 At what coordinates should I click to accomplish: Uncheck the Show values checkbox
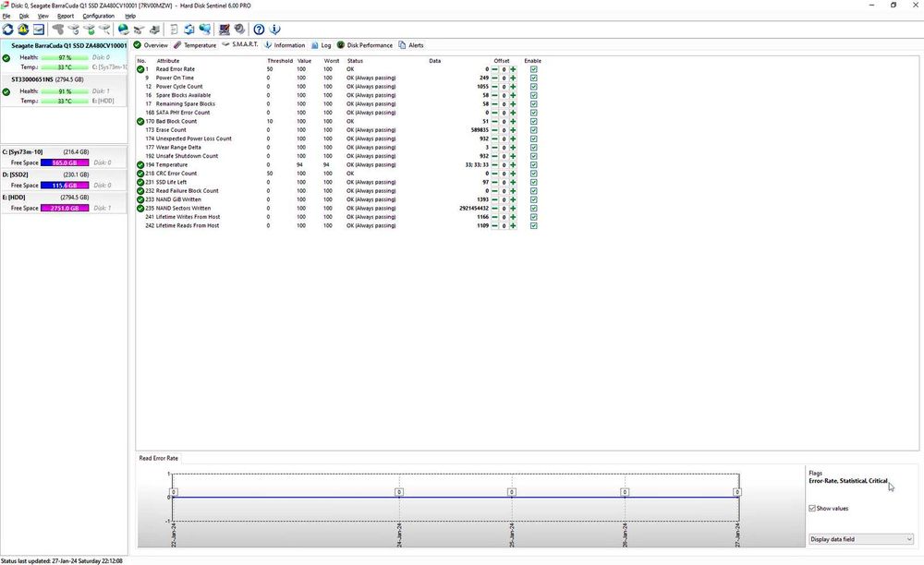(x=812, y=508)
